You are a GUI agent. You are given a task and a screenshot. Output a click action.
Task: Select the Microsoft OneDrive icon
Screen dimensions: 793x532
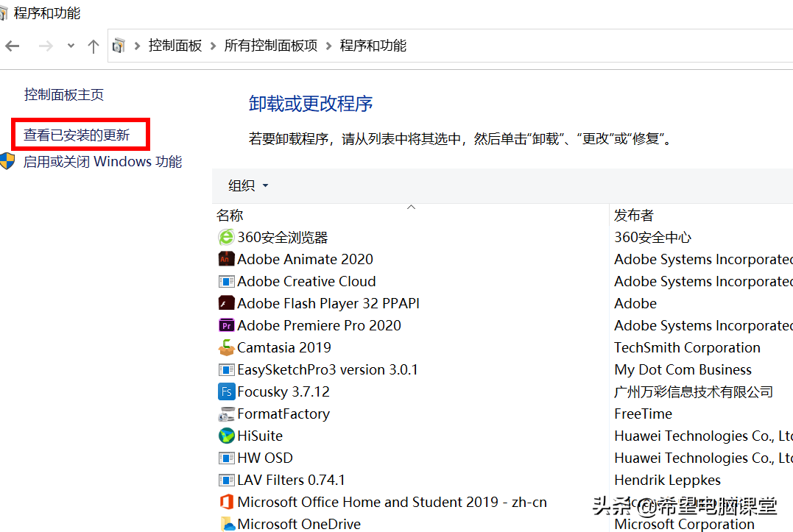227,524
